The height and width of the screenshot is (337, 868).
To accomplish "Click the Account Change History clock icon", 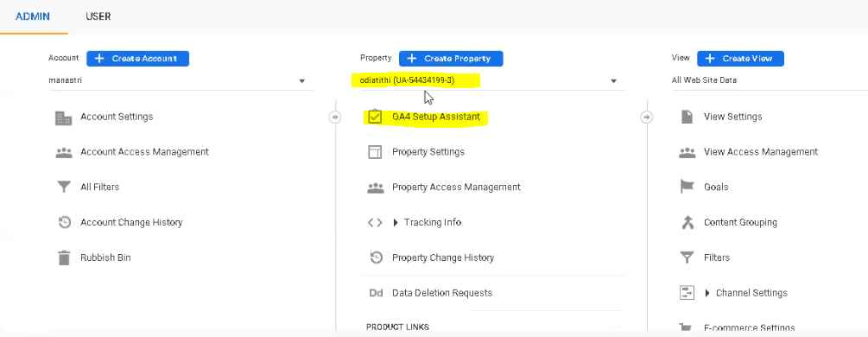I will pos(64,222).
